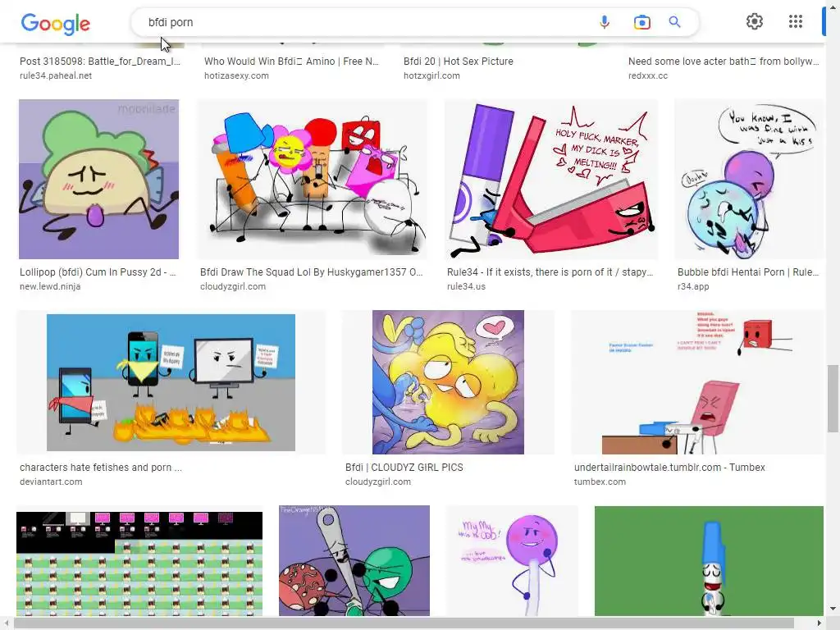This screenshot has height=630, width=840.
Task: Click the hotzxgirl.com source text
Action: point(431,75)
